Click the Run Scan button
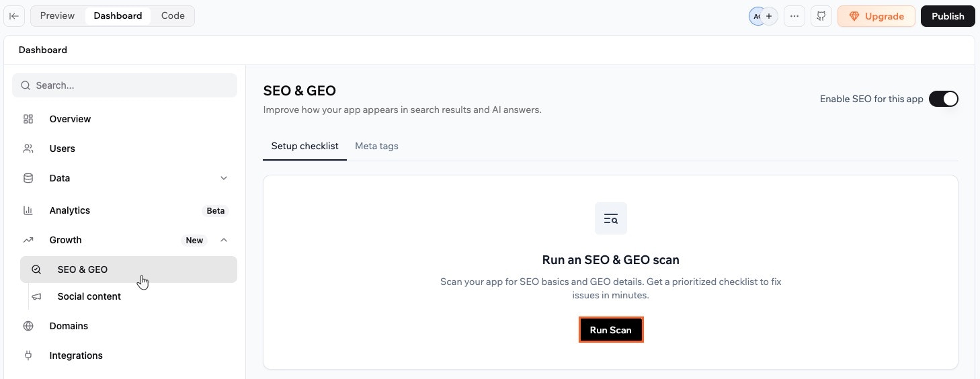Screen dimensions: 980x379 coord(610,330)
